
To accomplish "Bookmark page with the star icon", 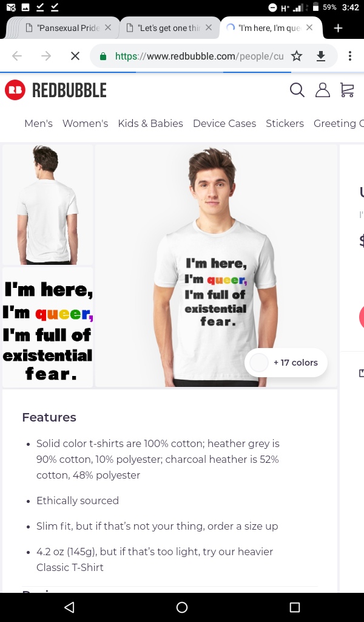I will (x=296, y=56).
